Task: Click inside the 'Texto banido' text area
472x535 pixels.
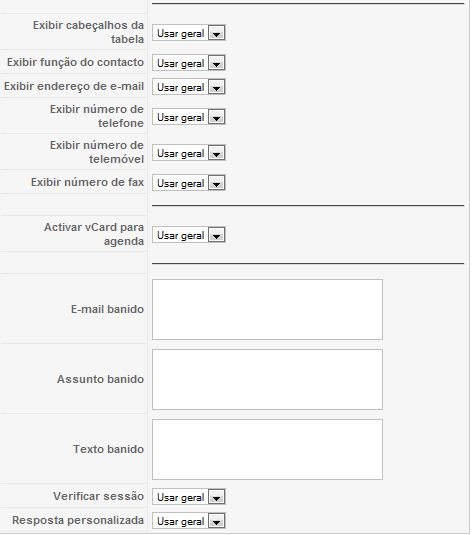Action: point(267,449)
